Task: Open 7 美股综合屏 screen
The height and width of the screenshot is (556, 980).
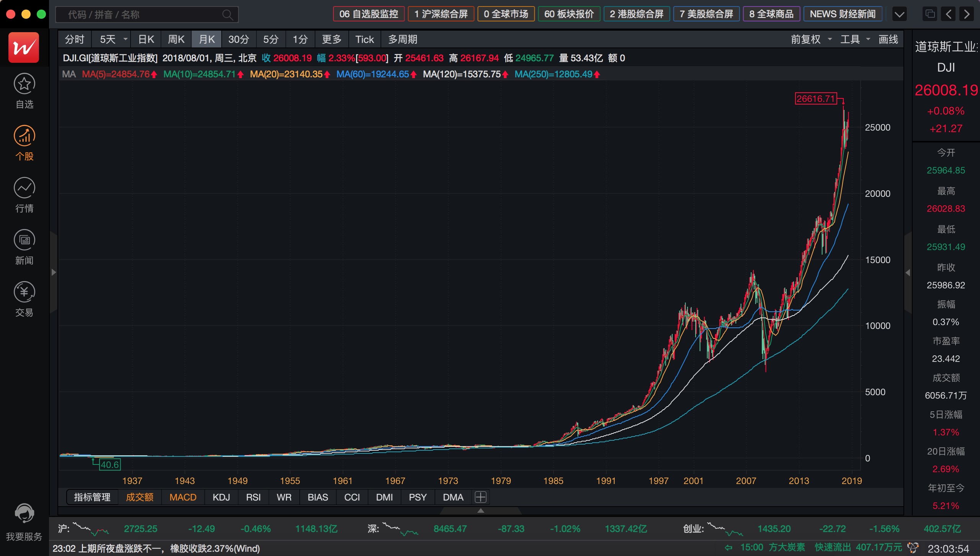Action: coord(706,14)
